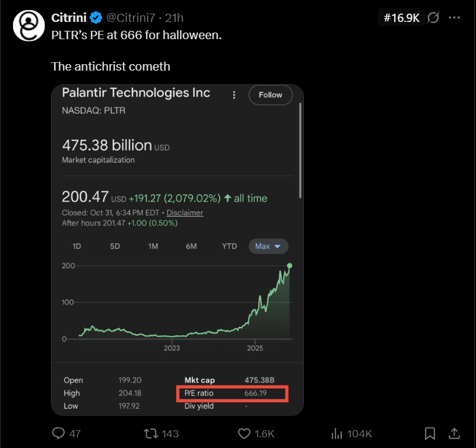Expand the Max time range dropdown
This screenshot has height=448, width=476.
(268, 246)
